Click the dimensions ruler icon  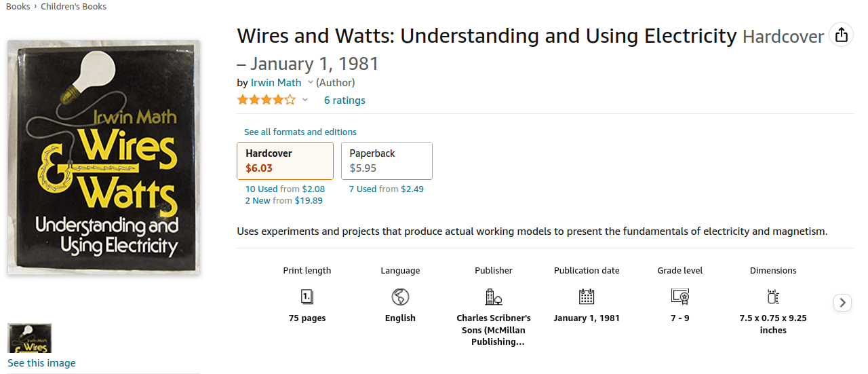[773, 297]
